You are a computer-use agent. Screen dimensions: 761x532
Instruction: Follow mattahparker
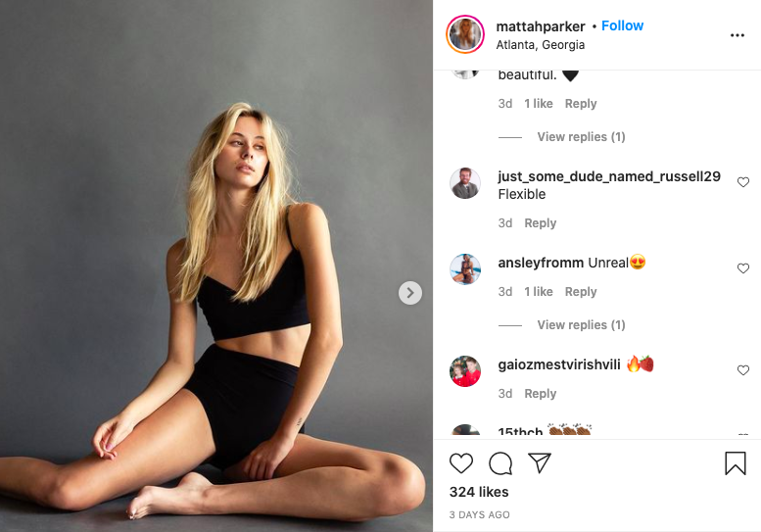click(x=622, y=25)
